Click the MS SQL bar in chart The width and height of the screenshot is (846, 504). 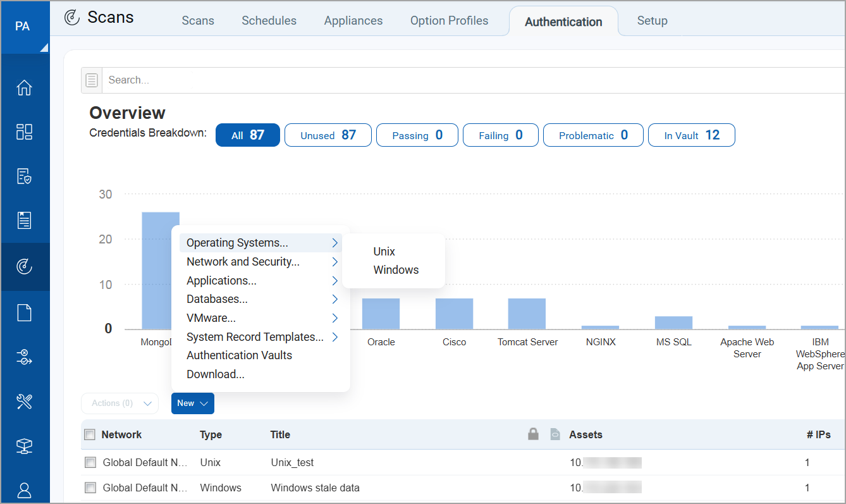[673, 323]
